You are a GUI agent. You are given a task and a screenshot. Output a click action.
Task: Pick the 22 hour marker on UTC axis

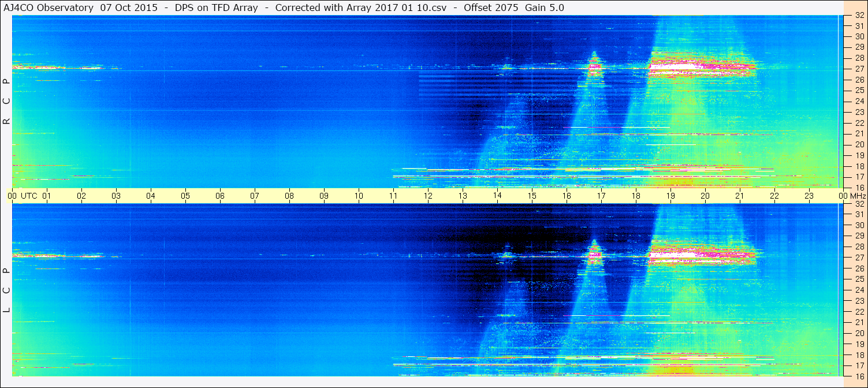pyautogui.click(x=774, y=196)
